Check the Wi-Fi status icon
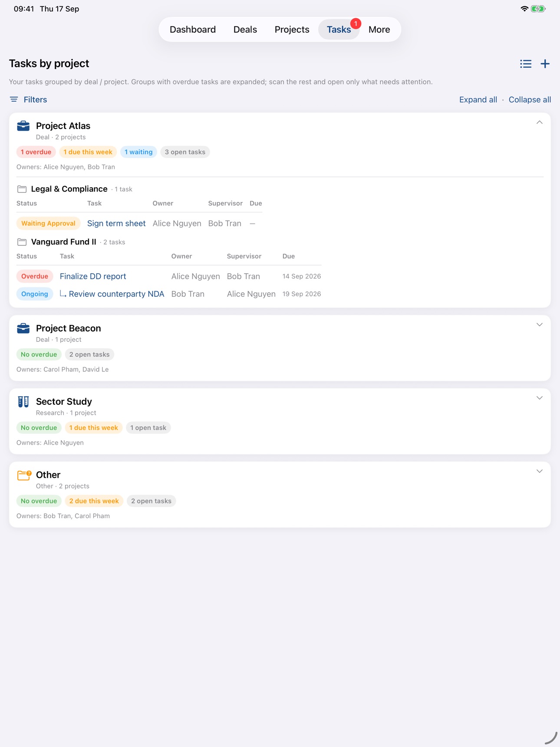This screenshot has height=747, width=560. [524, 9]
